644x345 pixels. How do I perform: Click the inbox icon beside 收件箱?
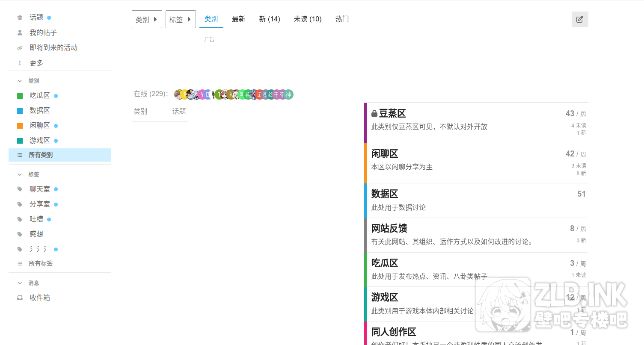[20, 298]
